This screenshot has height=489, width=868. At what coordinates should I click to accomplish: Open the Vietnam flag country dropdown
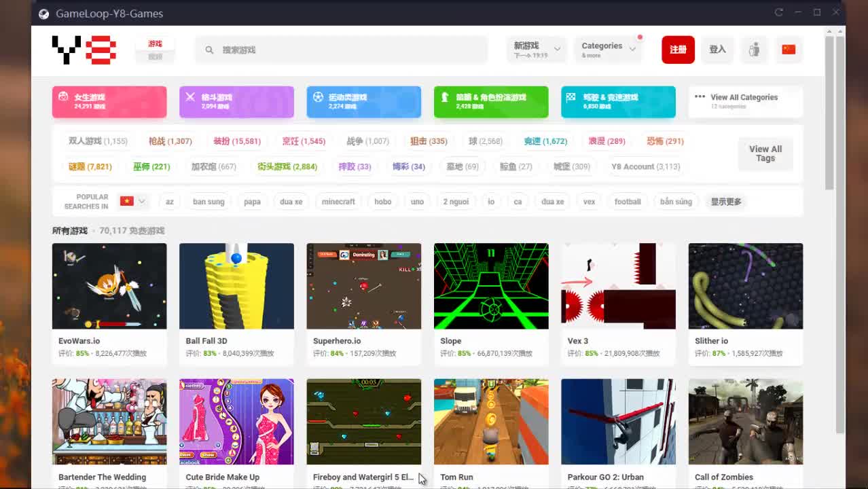click(x=133, y=201)
